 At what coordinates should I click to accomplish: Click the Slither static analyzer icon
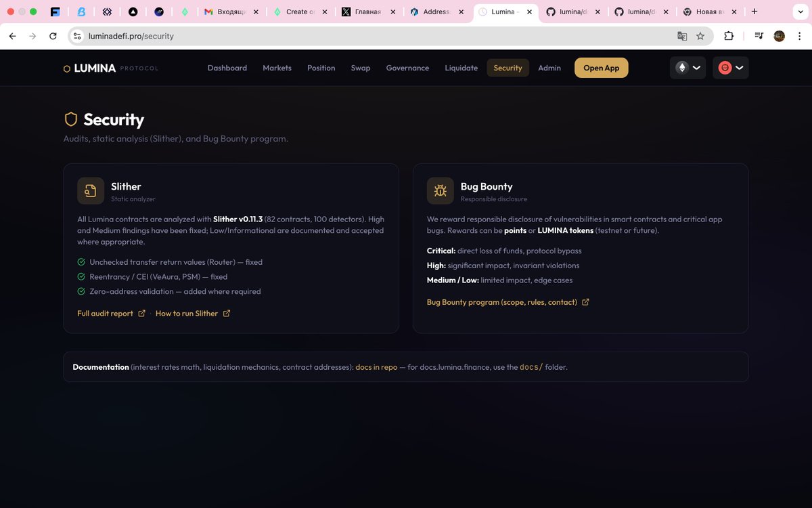point(90,190)
